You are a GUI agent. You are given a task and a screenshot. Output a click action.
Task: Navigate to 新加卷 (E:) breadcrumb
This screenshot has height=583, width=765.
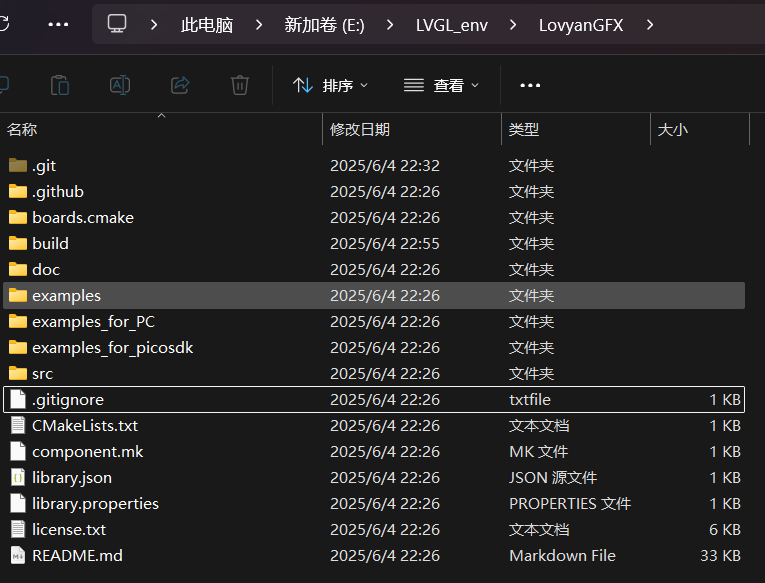click(x=324, y=25)
